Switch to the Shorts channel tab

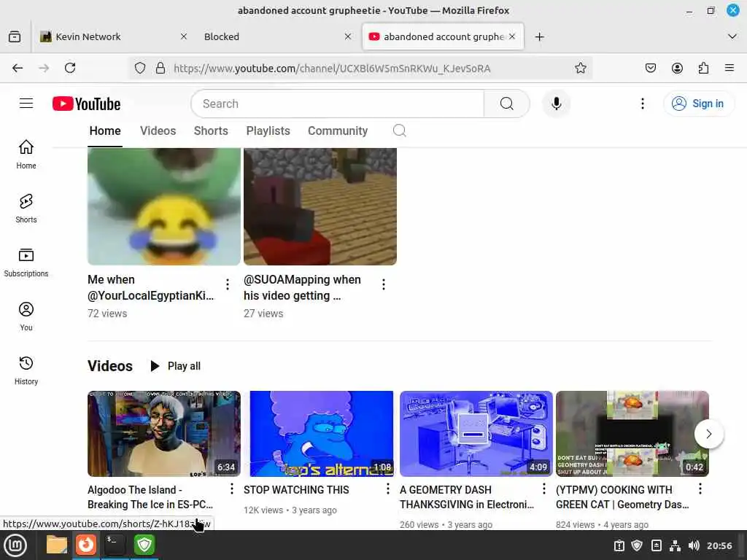point(211,131)
